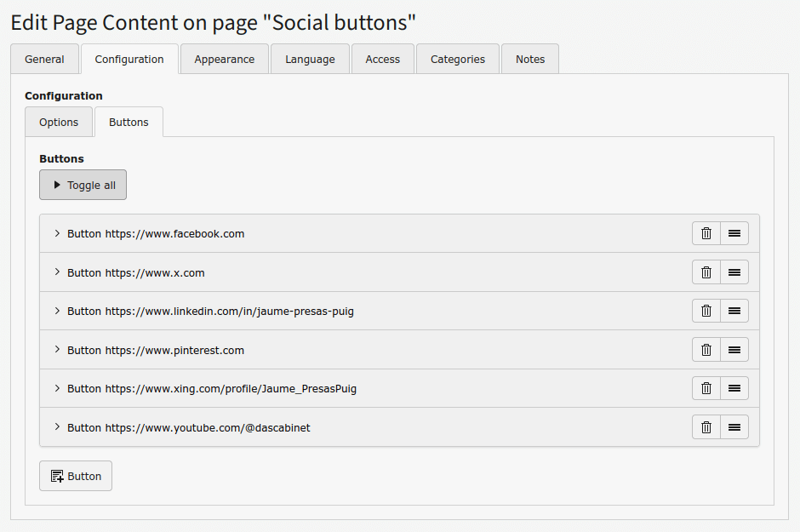This screenshot has width=800, height=532.
Task: Click drag handle on Pinterest row
Action: click(x=734, y=350)
